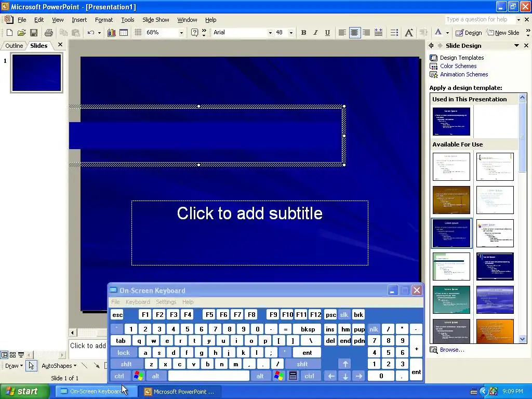This screenshot has width=532, height=399.
Task: Open the File menu in PowerPoint
Action: (22, 20)
